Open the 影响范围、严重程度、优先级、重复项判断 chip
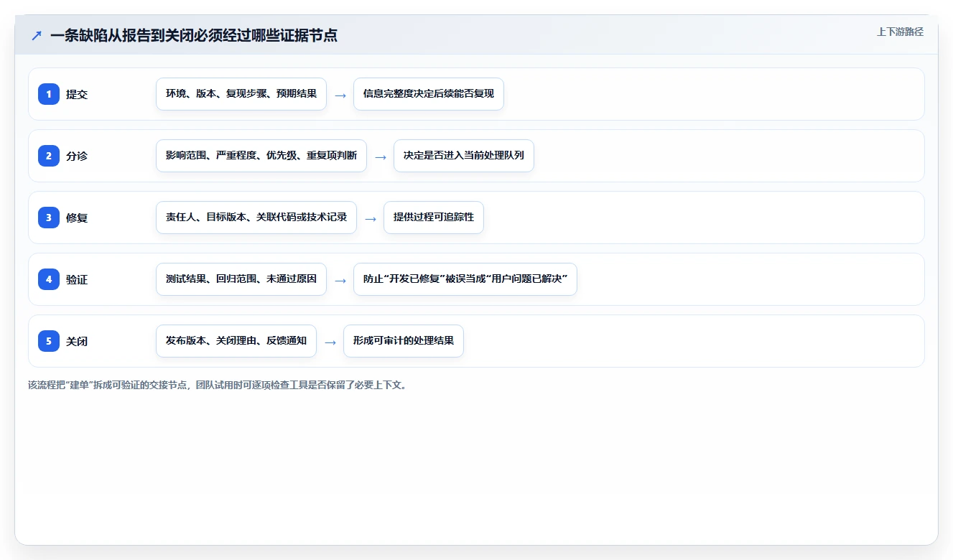The height and width of the screenshot is (560, 953). 261,156
